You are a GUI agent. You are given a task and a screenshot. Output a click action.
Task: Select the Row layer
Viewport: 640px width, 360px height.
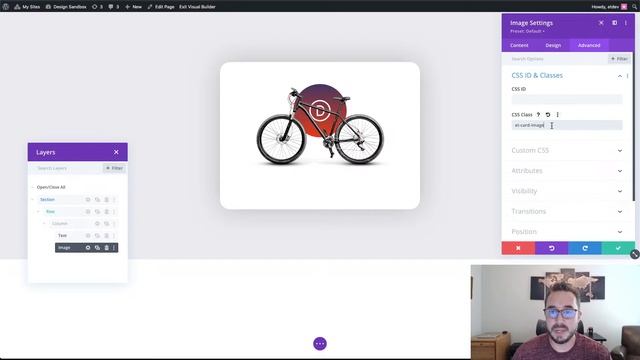coord(50,211)
